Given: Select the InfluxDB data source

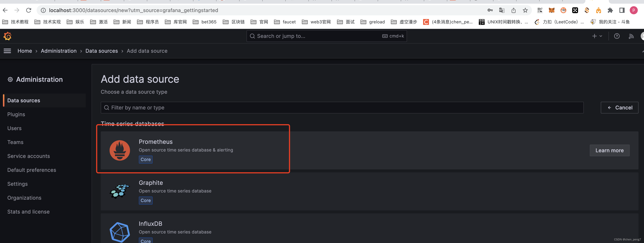Looking at the screenshot, I should tap(369, 228).
